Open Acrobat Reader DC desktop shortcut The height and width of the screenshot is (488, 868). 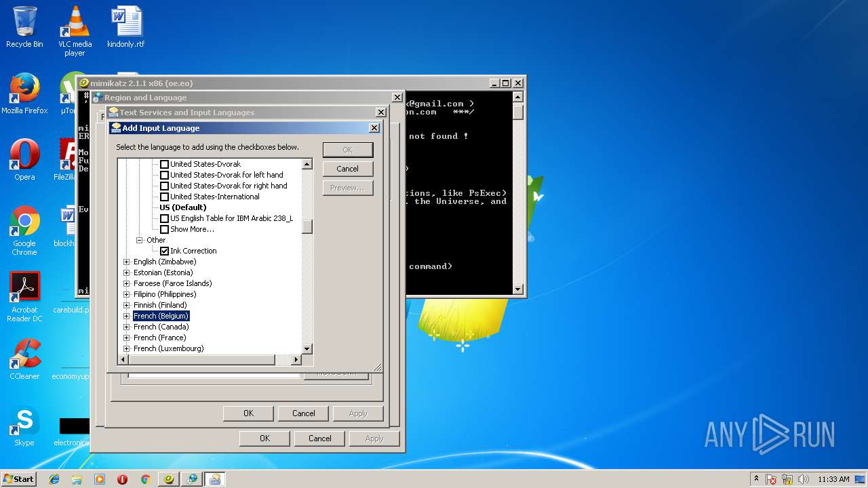24,297
